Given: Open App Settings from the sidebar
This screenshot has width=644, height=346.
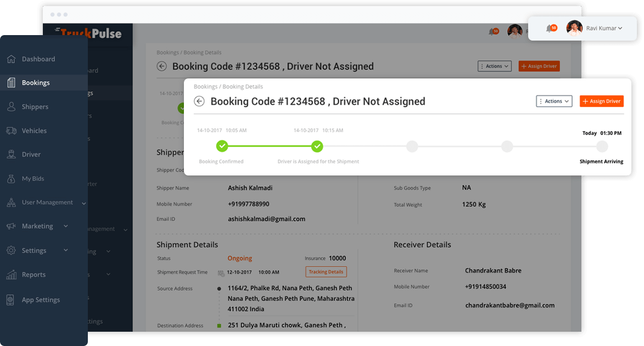Looking at the screenshot, I should 41,300.
